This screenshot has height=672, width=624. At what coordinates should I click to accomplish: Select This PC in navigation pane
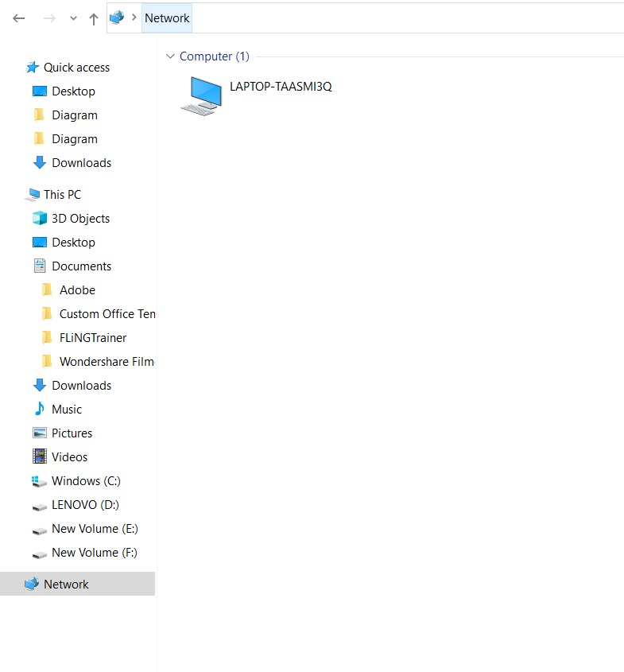click(x=62, y=195)
